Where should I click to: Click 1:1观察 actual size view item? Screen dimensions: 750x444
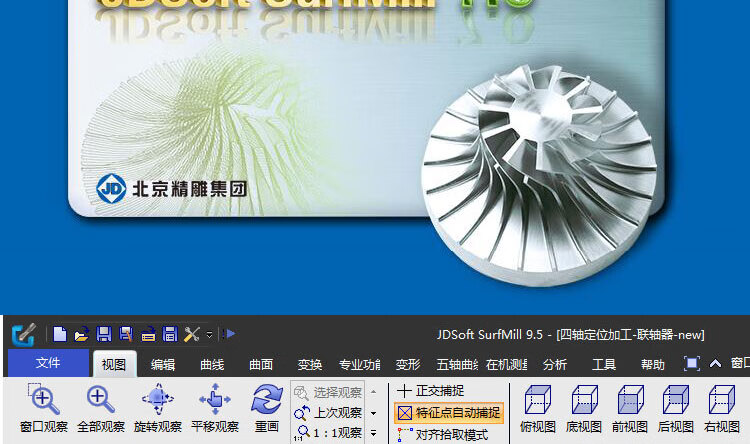[x=328, y=433]
